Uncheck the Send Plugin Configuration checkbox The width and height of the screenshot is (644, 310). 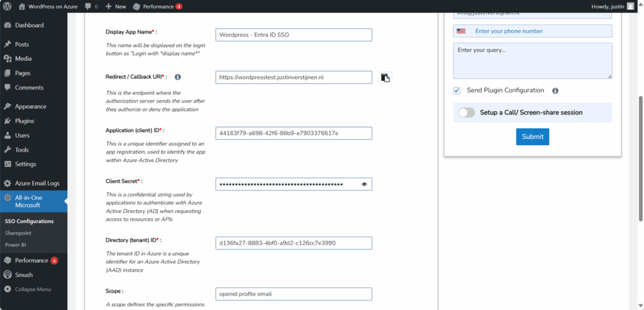tap(457, 91)
